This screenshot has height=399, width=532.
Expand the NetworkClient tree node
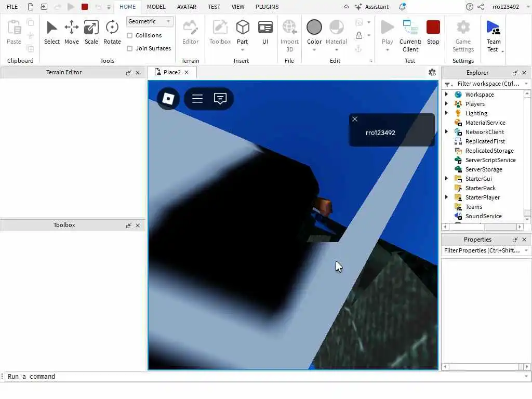446,131
